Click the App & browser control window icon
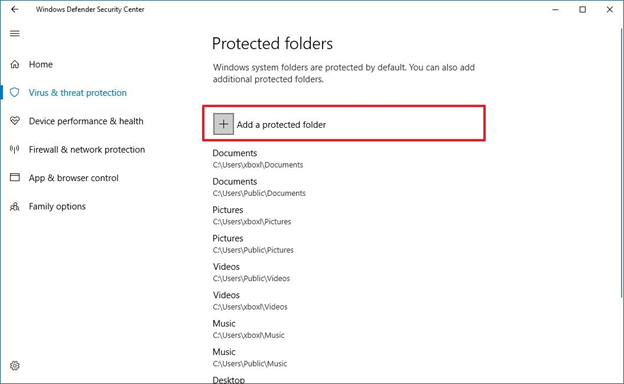Viewport: 624px width, 384px height. tap(15, 177)
